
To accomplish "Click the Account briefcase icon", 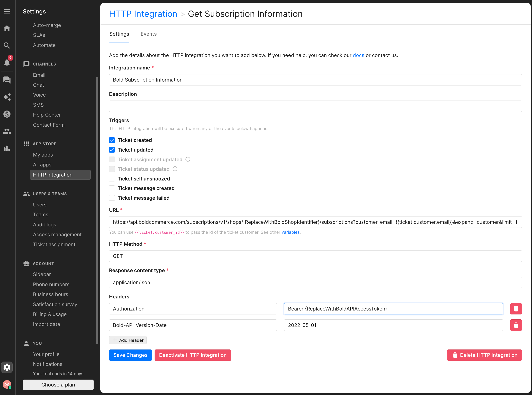I will pos(26,263).
